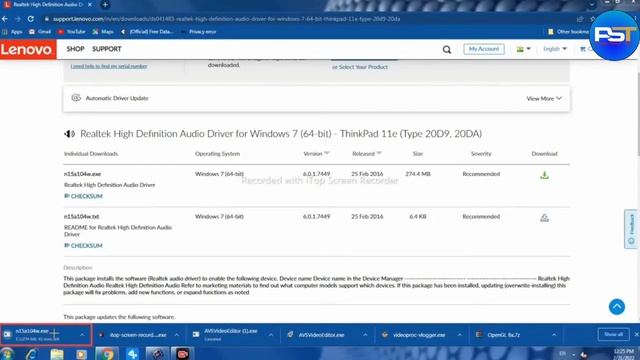Open the Gmail bookmark

[x=40, y=31]
